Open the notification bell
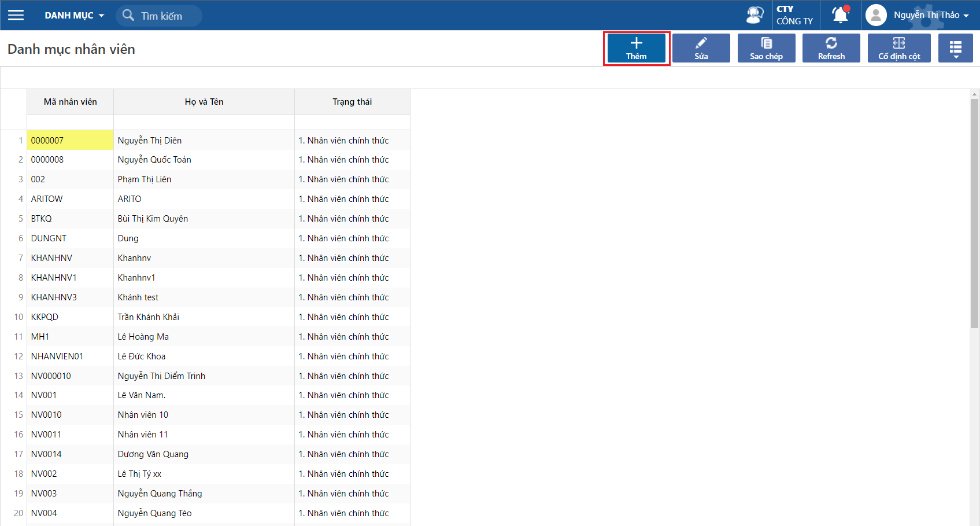Screen dimensions: 980x526 [x=840, y=15]
